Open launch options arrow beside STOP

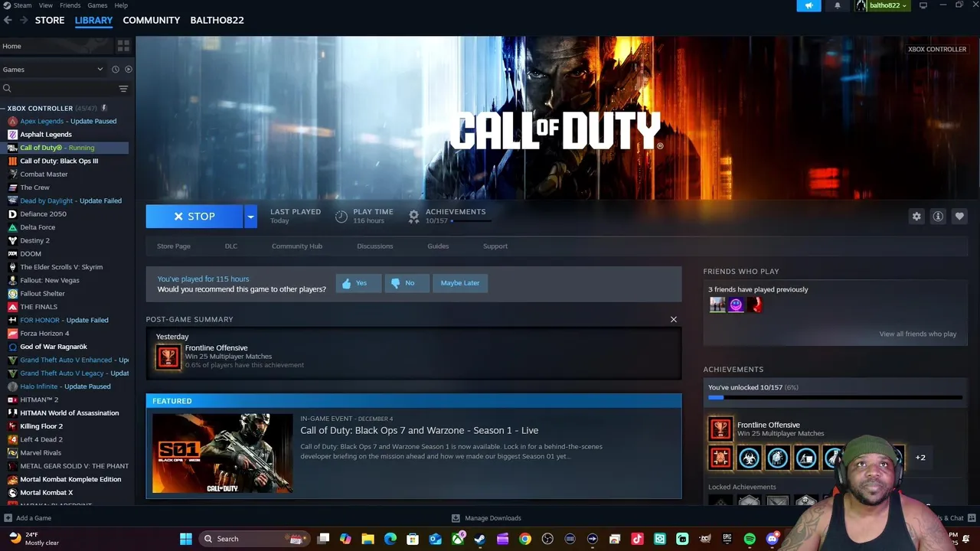click(250, 217)
